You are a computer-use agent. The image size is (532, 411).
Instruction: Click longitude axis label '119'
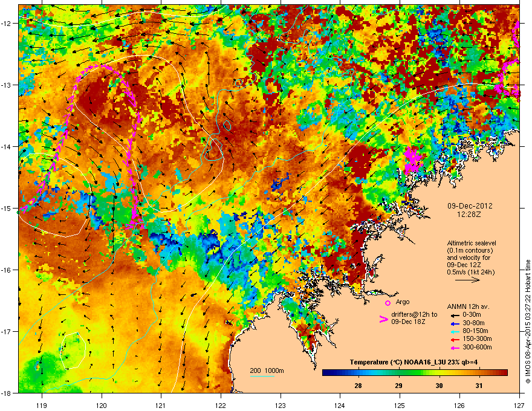tap(42, 405)
